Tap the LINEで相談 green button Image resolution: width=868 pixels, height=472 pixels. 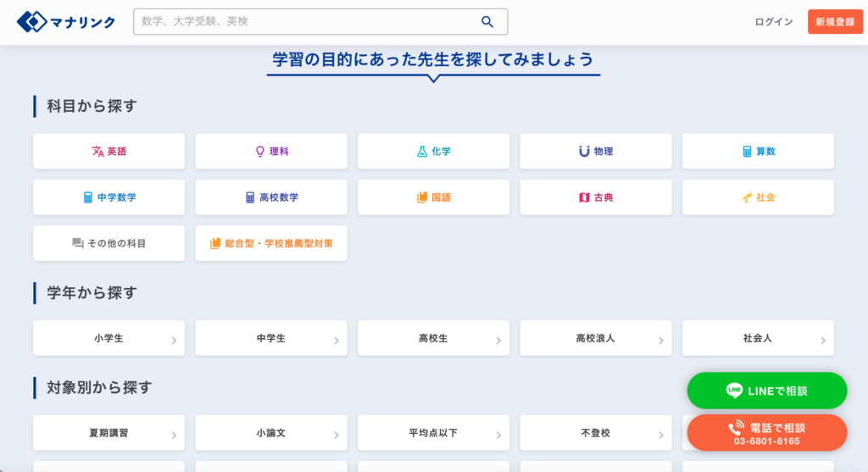766,391
